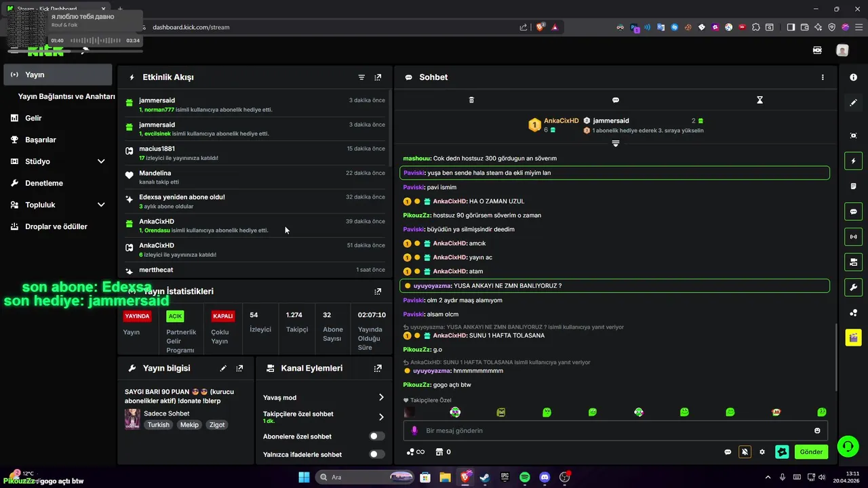Click the screen capture icon in right sidebar
This screenshot has height=488, width=868.
(853, 136)
